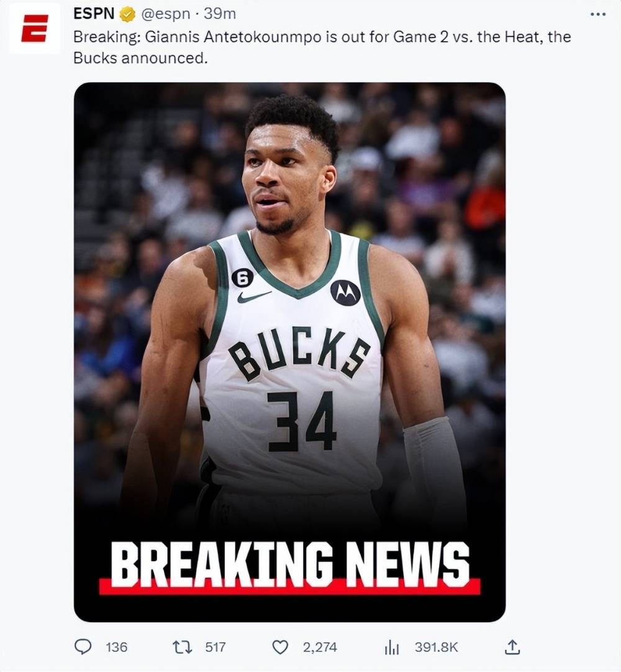The height and width of the screenshot is (672, 621).
Task: Click the 2,274 likes count
Action: [320, 647]
